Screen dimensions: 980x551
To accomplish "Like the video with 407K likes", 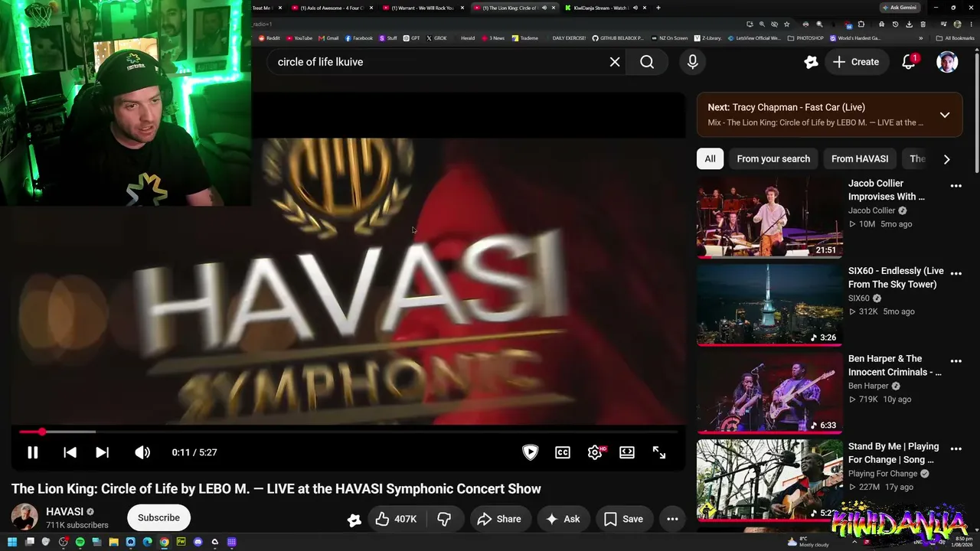I will pyautogui.click(x=396, y=519).
